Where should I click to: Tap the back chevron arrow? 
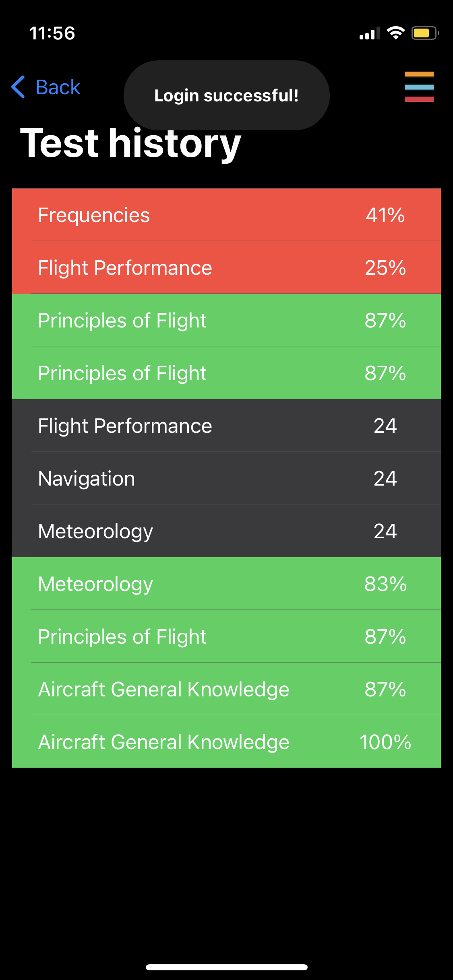(19, 87)
